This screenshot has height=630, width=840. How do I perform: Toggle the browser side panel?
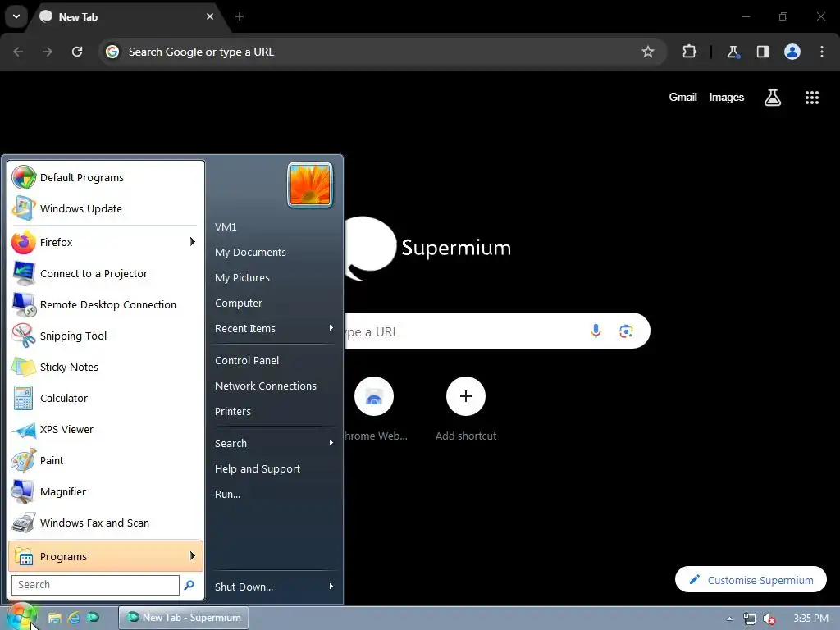(x=762, y=52)
